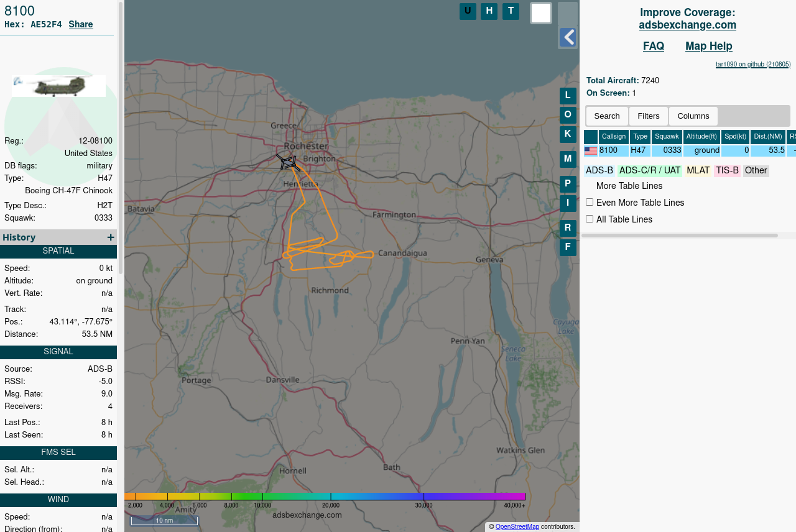Screen dimensions: 796x532
Task: Click the 53.5 distance cell in the table
Action: [x=768, y=150]
